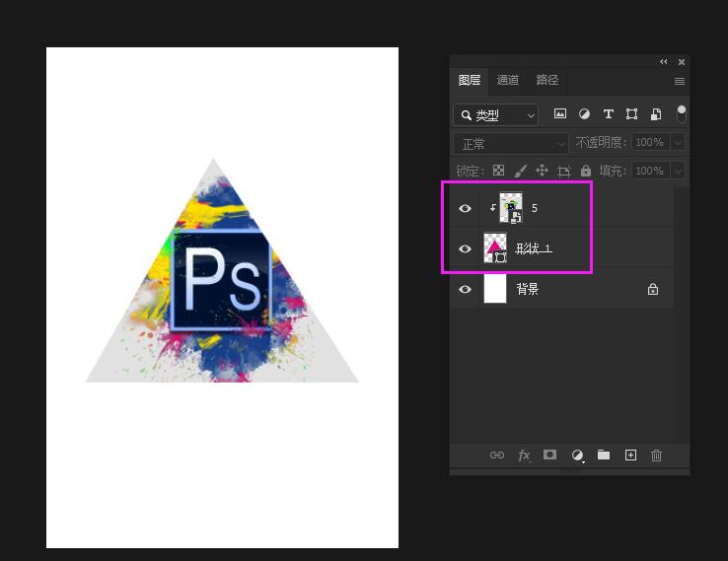Screen dimensions: 728x561
Task: Hide layer 5 via eye icon
Action: pos(466,208)
